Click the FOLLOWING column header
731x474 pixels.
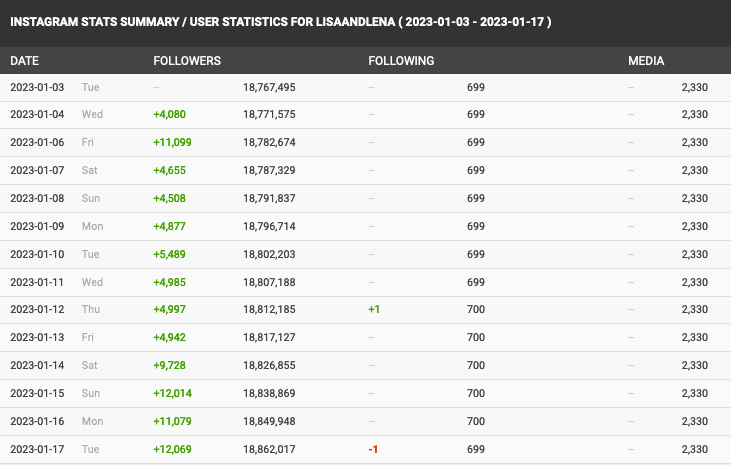tap(401, 61)
